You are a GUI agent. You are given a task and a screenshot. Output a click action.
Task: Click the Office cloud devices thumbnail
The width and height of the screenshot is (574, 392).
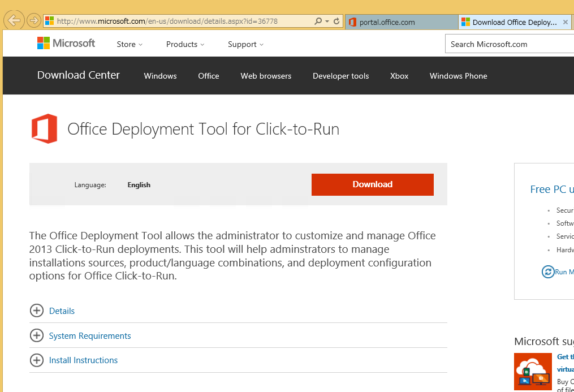click(533, 371)
